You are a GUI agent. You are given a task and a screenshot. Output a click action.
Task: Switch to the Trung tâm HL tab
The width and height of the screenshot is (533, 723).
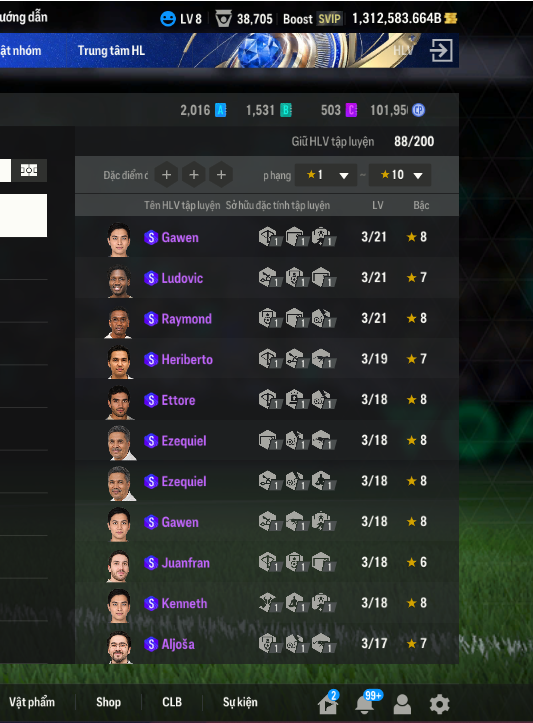111,50
